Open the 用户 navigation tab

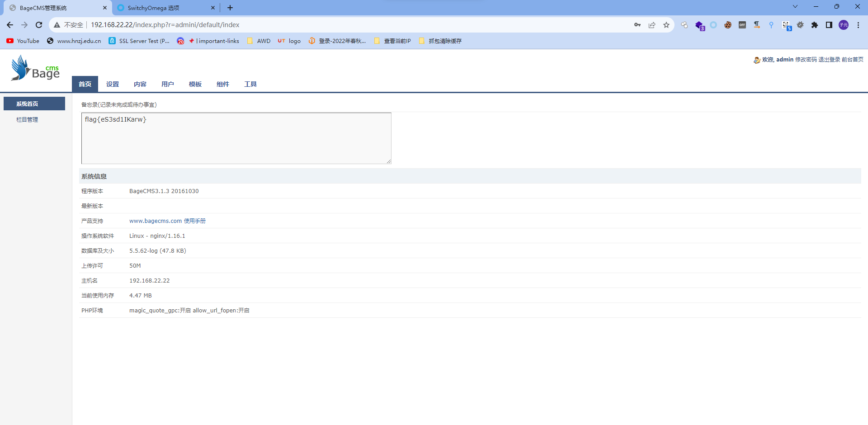click(168, 84)
